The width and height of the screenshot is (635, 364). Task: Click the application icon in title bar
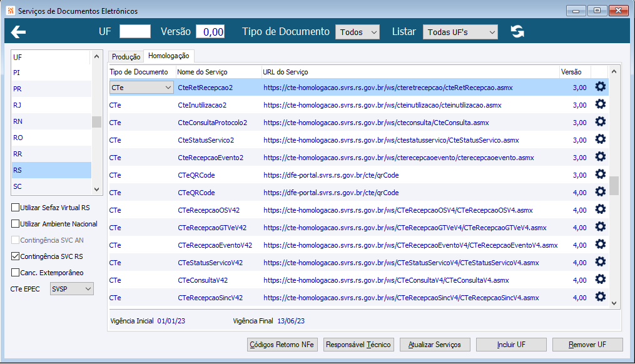11,11
